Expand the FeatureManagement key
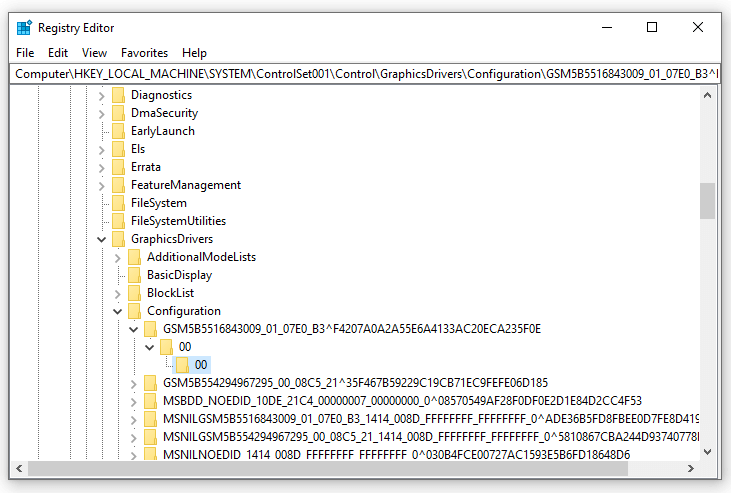This screenshot has height=493, width=731. (x=101, y=186)
